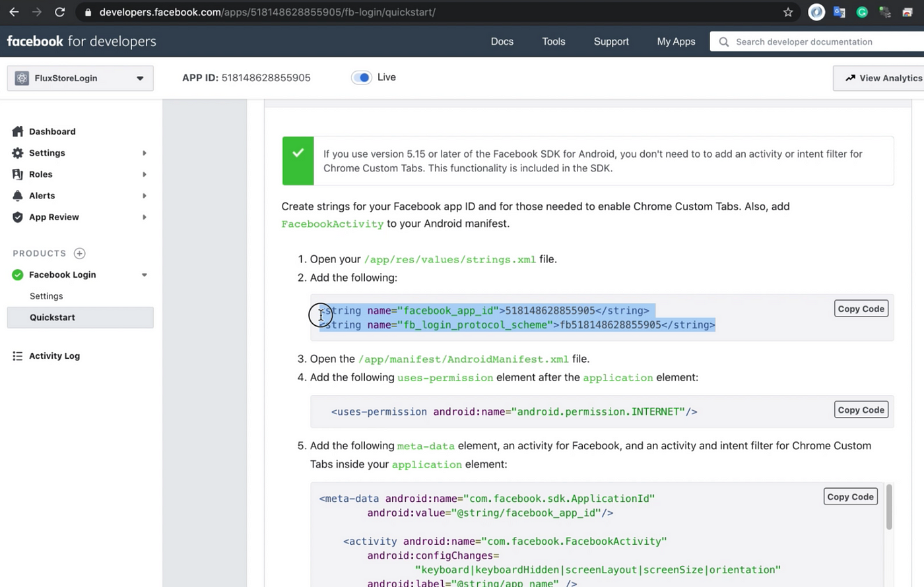The height and width of the screenshot is (587, 924).
Task: Select Settings under Facebook Login
Action: pyautogui.click(x=46, y=296)
